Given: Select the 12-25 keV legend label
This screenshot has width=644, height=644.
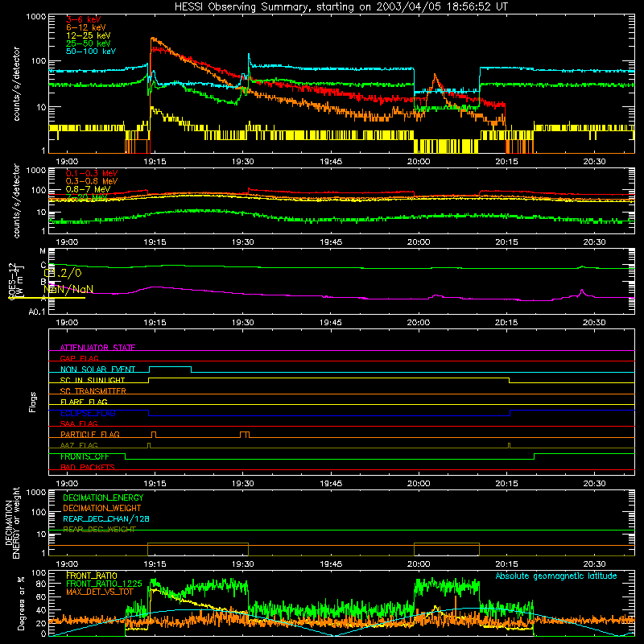Looking at the screenshot, I should 89,35.
